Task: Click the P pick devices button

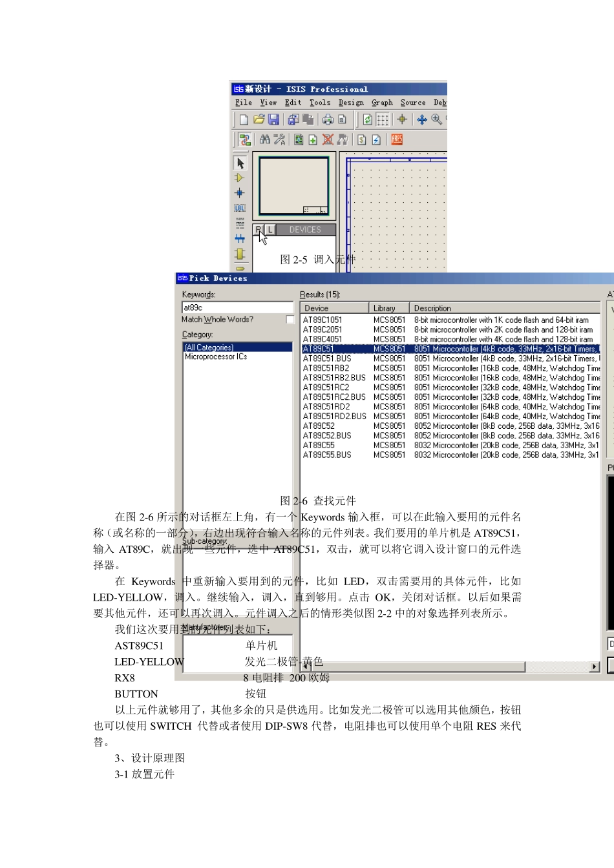Action: point(259,229)
